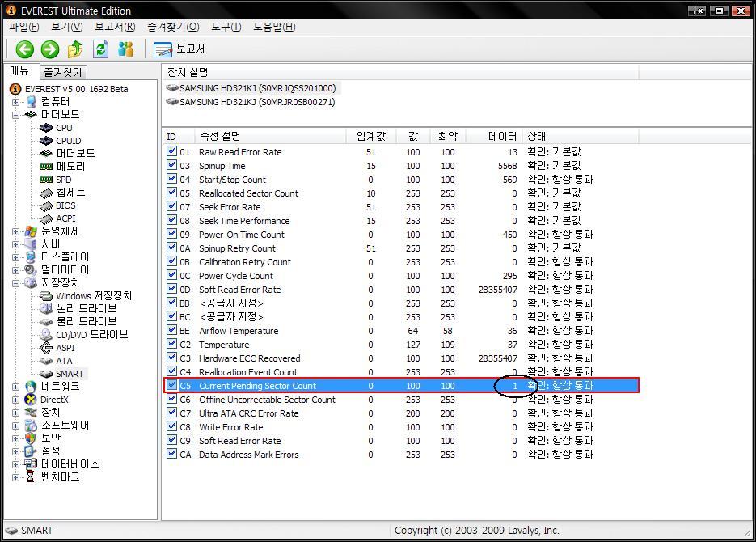Open the 도구(T) menu

[226, 27]
